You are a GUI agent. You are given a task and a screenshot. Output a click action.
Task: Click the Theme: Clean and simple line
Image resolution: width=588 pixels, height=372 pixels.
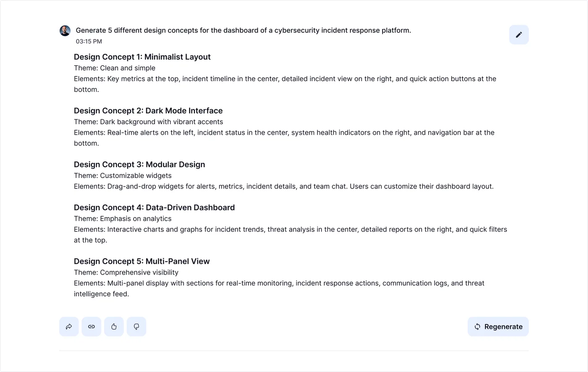115,68
